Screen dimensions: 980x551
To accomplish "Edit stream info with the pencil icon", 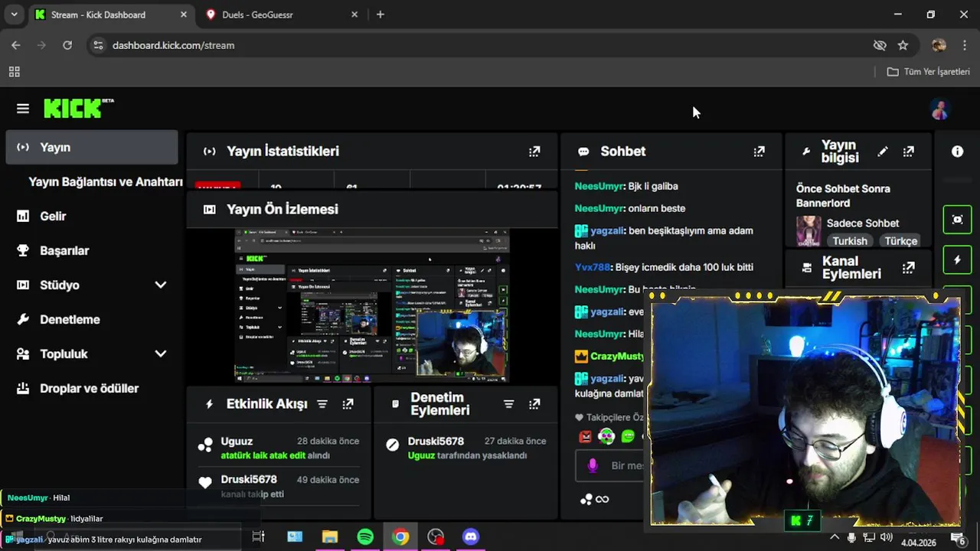I will click(x=883, y=152).
